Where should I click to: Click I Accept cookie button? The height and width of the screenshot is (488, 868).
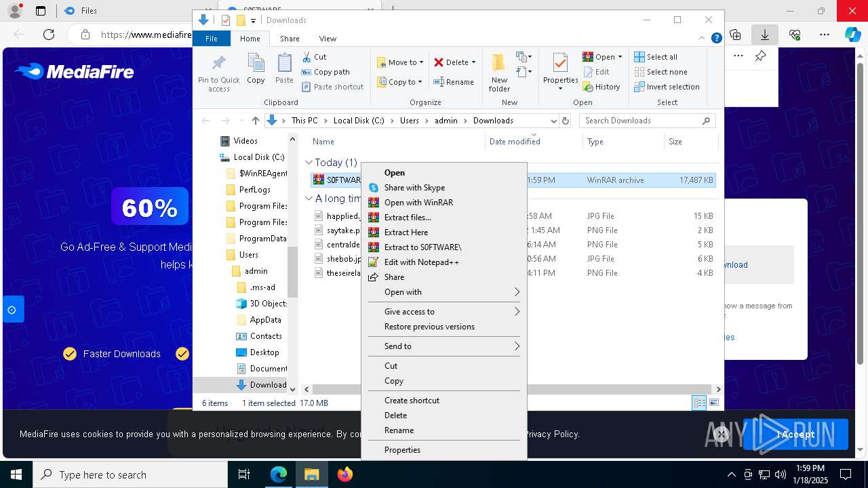(795, 434)
